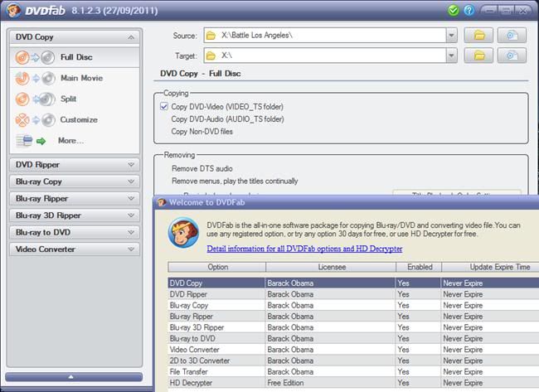Viewport: 539px width, 392px height.
Task: Select the Video Converter license row
Action: pyautogui.click(x=353, y=350)
